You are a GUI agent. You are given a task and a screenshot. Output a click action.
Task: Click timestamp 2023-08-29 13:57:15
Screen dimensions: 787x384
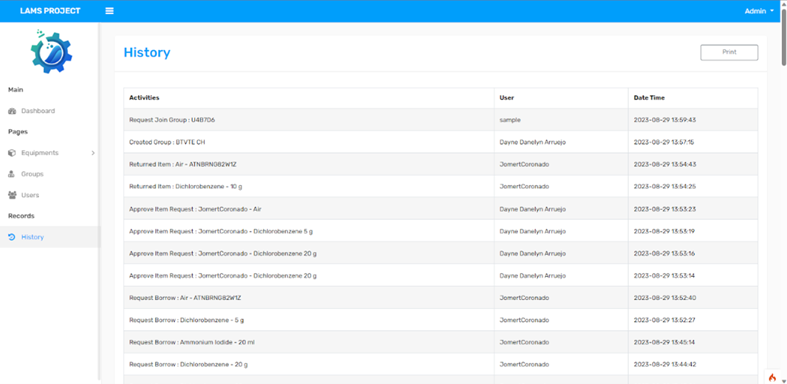(664, 142)
